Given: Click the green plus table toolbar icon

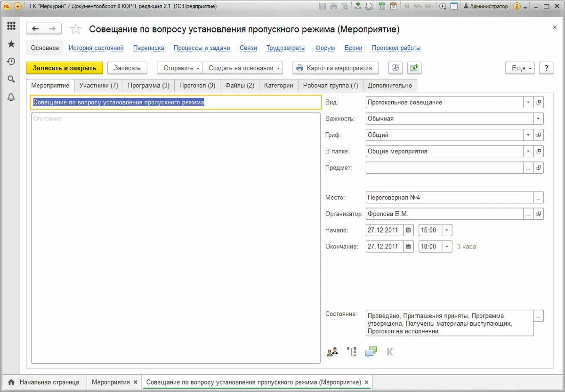Looking at the screenshot, I should tap(414, 68).
